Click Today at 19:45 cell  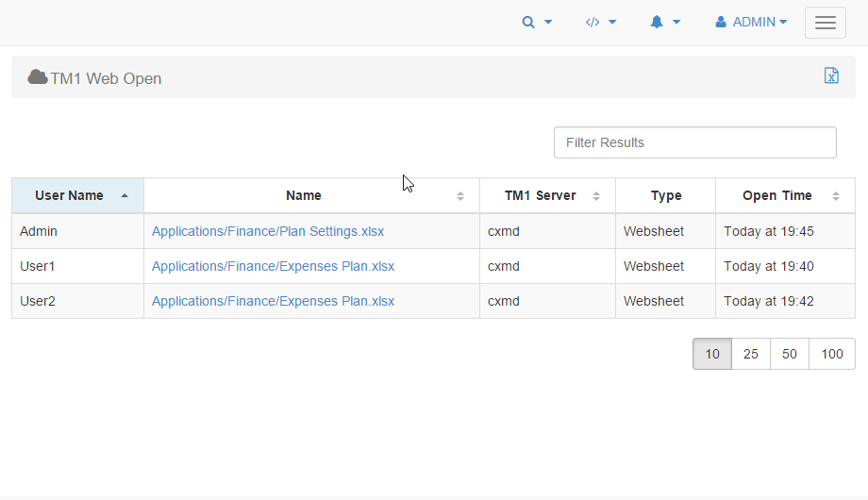click(785, 231)
